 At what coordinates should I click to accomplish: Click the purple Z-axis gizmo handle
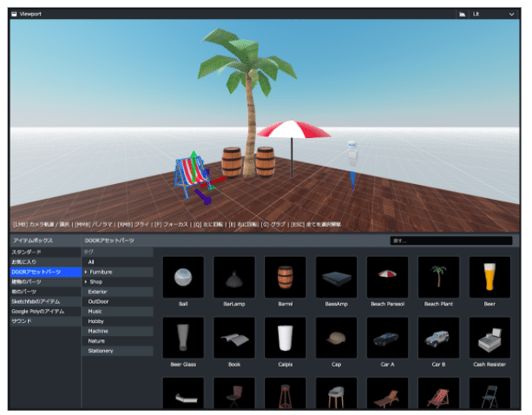(x=204, y=197)
